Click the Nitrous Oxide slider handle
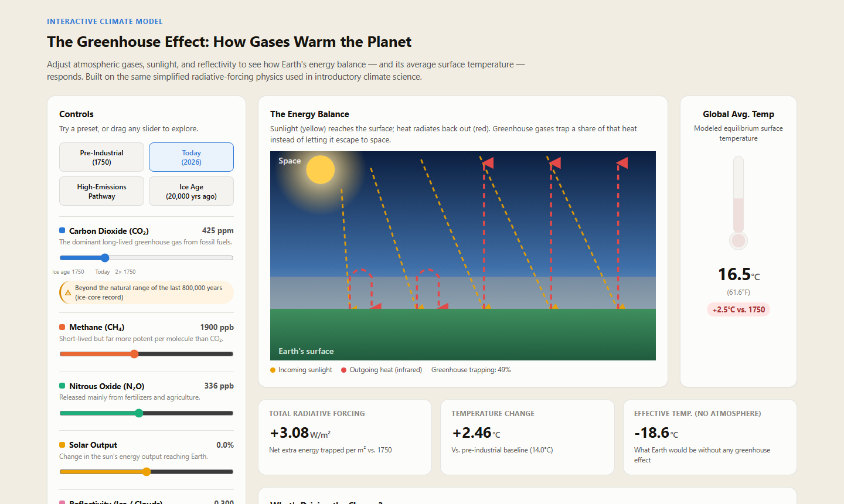 tap(139, 413)
